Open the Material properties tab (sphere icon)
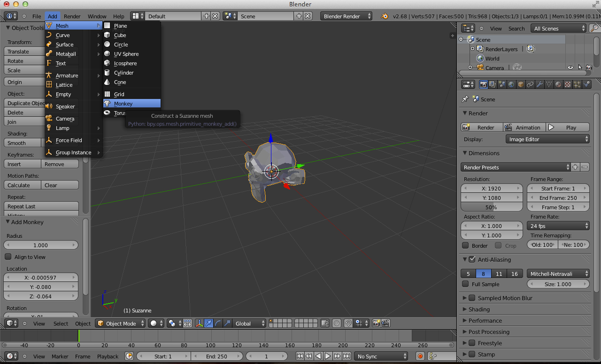601x364 pixels. (x=558, y=84)
